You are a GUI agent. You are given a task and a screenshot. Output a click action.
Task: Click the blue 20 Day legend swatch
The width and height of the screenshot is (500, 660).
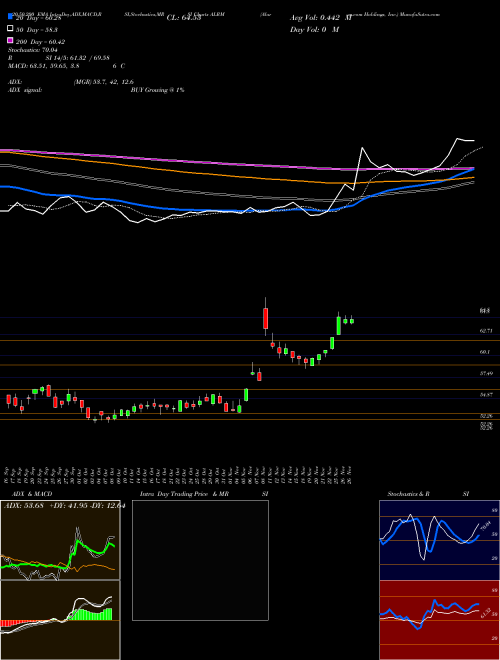(10, 17)
